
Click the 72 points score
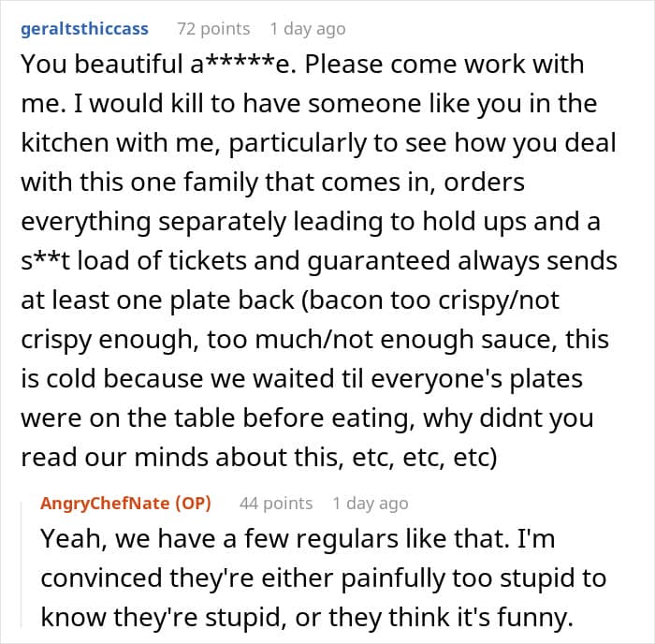pos(213,28)
